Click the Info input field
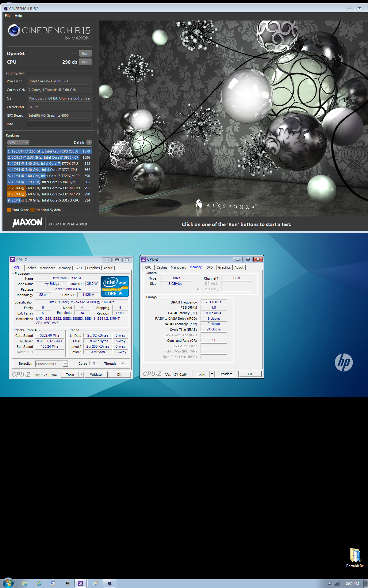Viewport: 368px width, 588px height. click(x=59, y=124)
